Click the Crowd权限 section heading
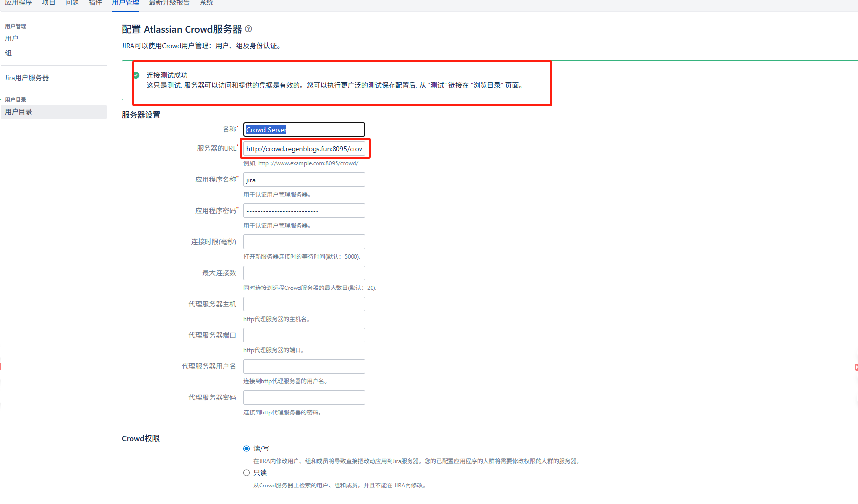This screenshot has height=504, width=858. click(x=141, y=438)
